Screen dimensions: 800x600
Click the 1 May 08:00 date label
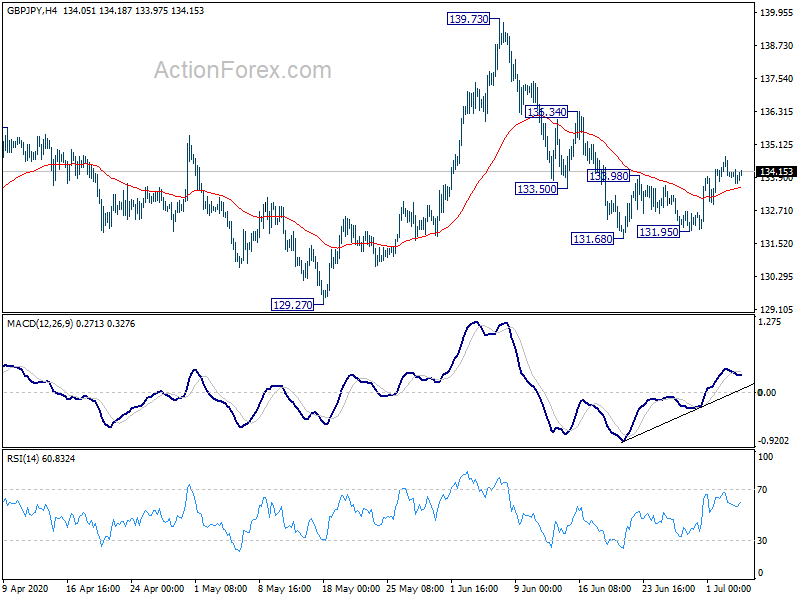click(220, 589)
